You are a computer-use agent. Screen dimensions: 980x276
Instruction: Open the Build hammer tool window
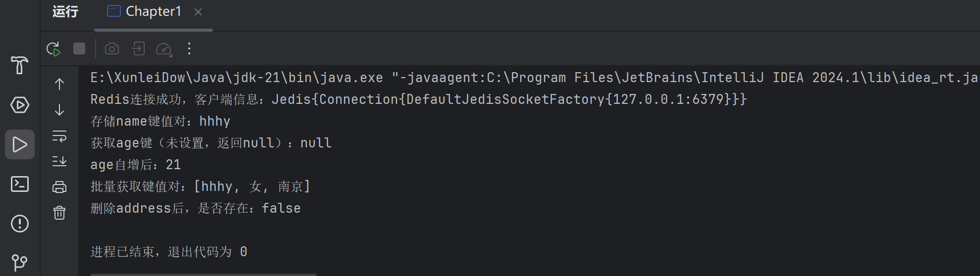[x=20, y=65]
